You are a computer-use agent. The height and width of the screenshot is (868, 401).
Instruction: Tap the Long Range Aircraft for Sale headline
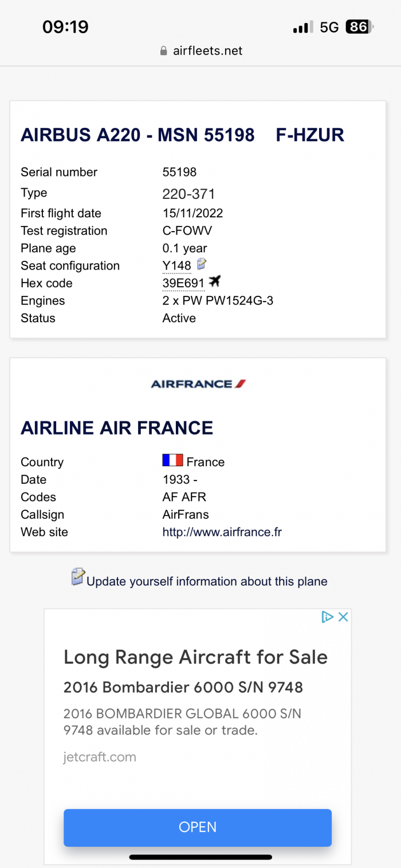click(196, 657)
